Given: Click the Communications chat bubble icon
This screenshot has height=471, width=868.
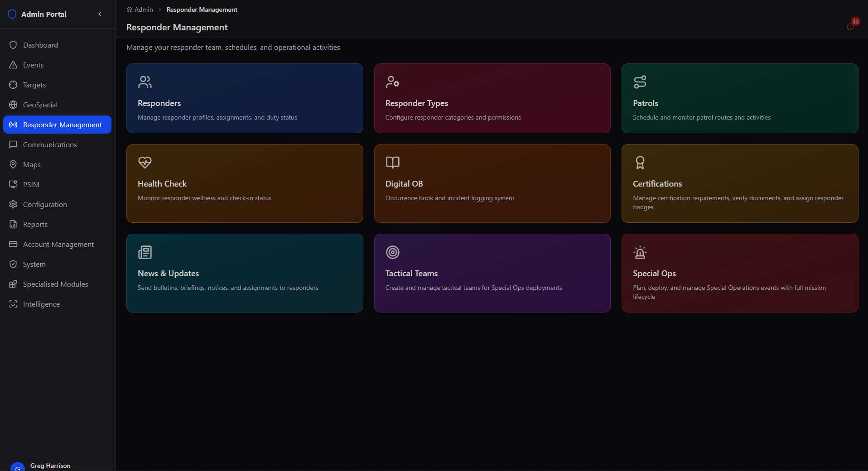Looking at the screenshot, I should click(13, 144).
